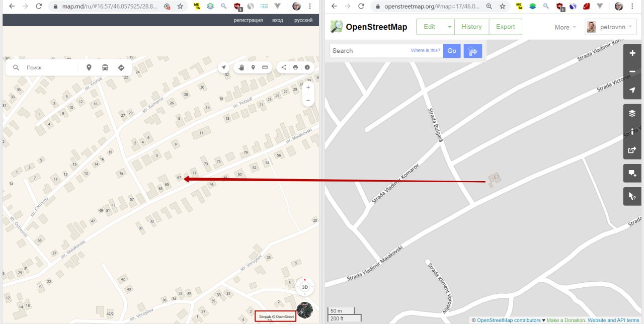This screenshot has width=644, height=324.
Task: Open the History tab
Action: pyautogui.click(x=471, y=27)
